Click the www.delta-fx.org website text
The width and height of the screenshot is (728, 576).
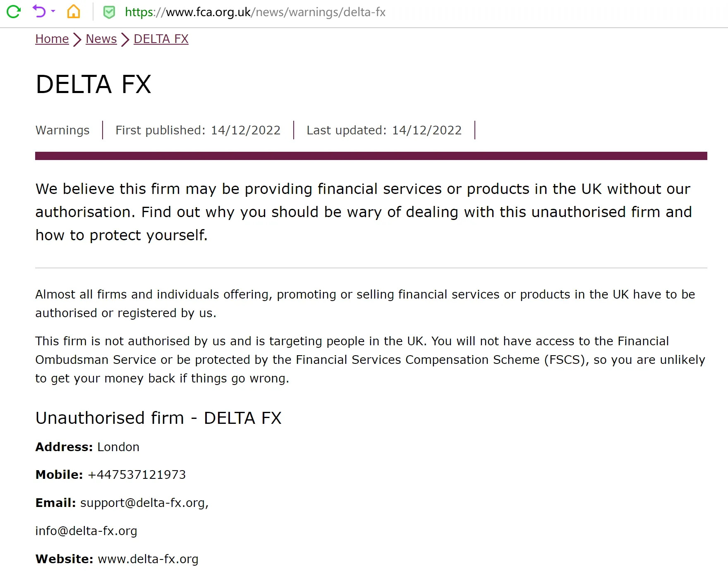coord(148,559)
